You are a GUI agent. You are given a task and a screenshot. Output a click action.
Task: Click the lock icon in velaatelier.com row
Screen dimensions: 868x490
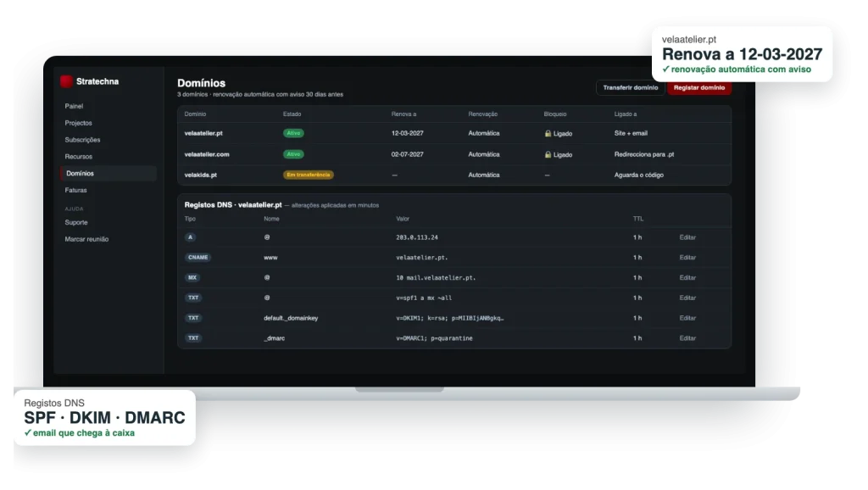pyautogui.click(x=548, y=154)
